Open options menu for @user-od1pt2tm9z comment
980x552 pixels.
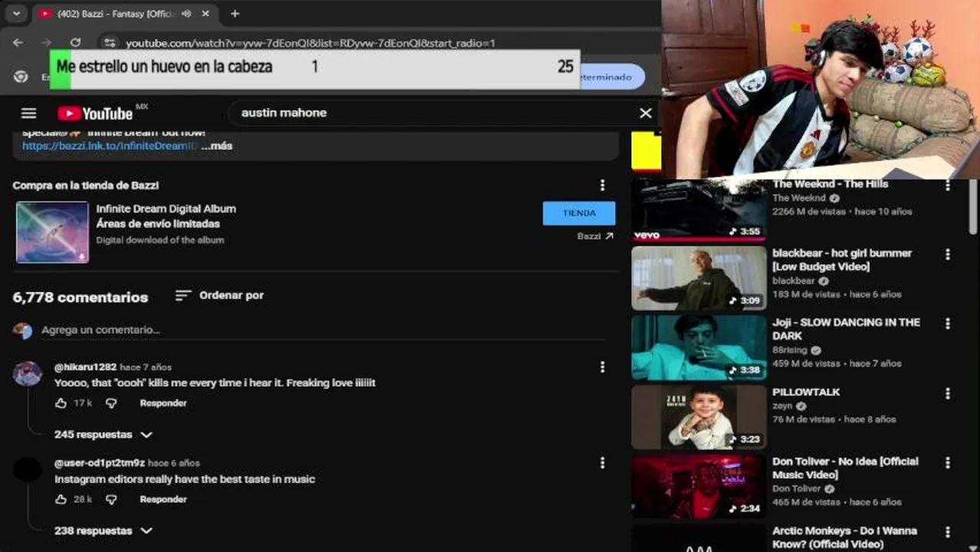[x=602, y=463]
